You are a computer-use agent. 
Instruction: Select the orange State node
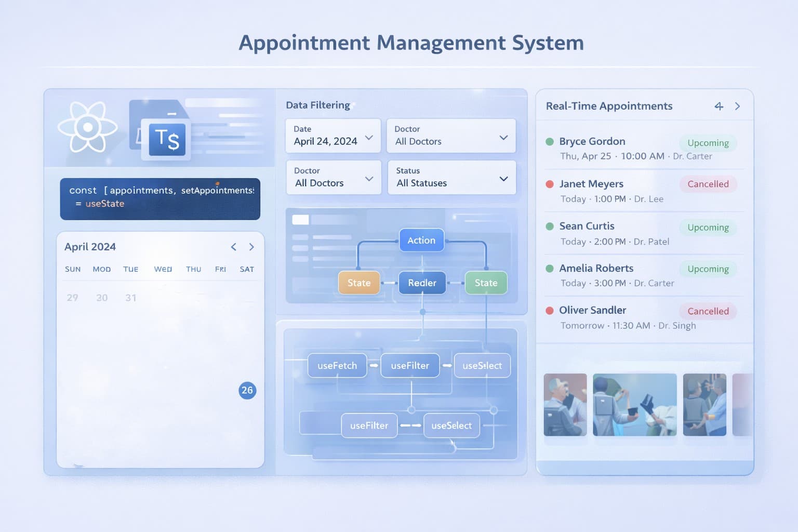click(x=359, y=283)
